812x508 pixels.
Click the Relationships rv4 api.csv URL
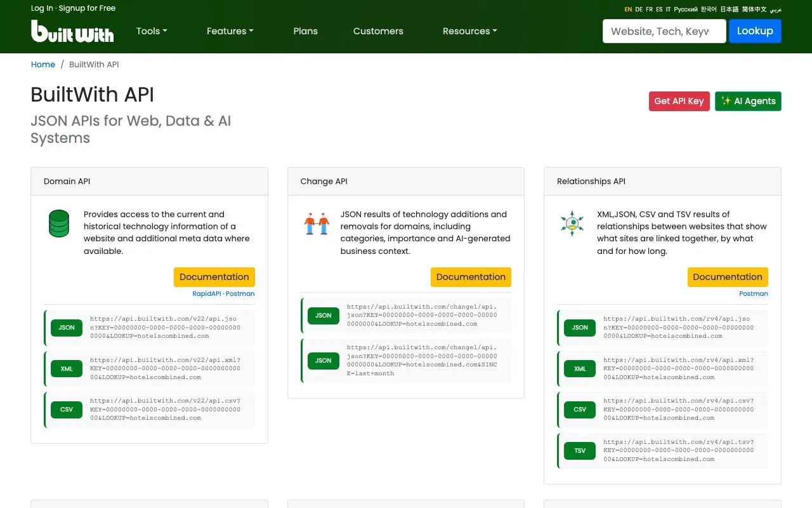pos(679,410)
